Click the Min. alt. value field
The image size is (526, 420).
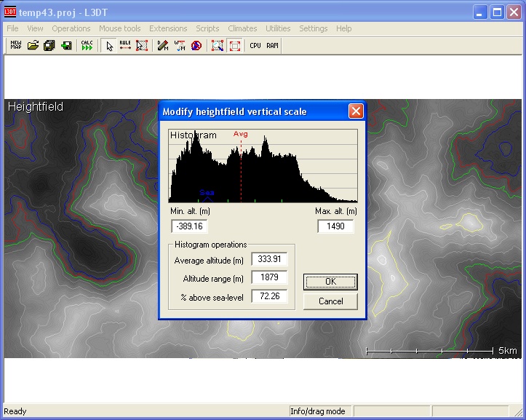point(189,226)
